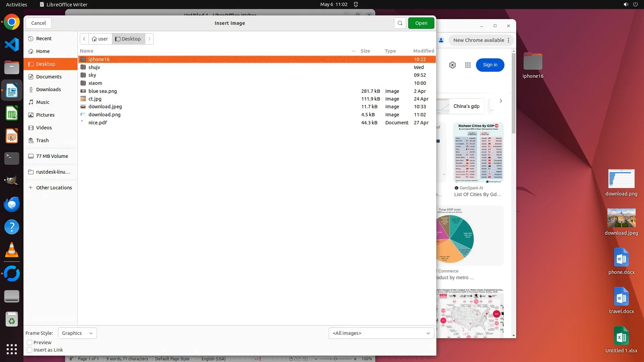Cancel the Insert Image dialog
Image resolution: width=644 pixels, height=362 pixels.
pos(38,23)
